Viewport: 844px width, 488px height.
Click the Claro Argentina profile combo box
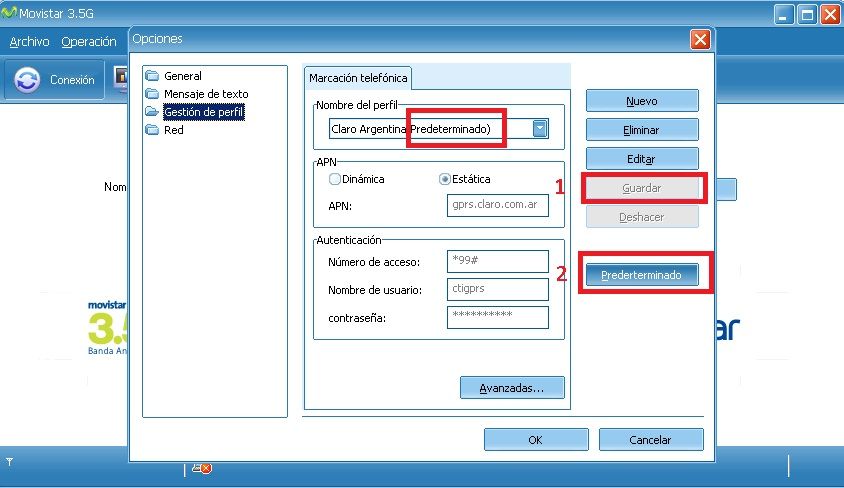pyautogui.click(x=439, y=129)
